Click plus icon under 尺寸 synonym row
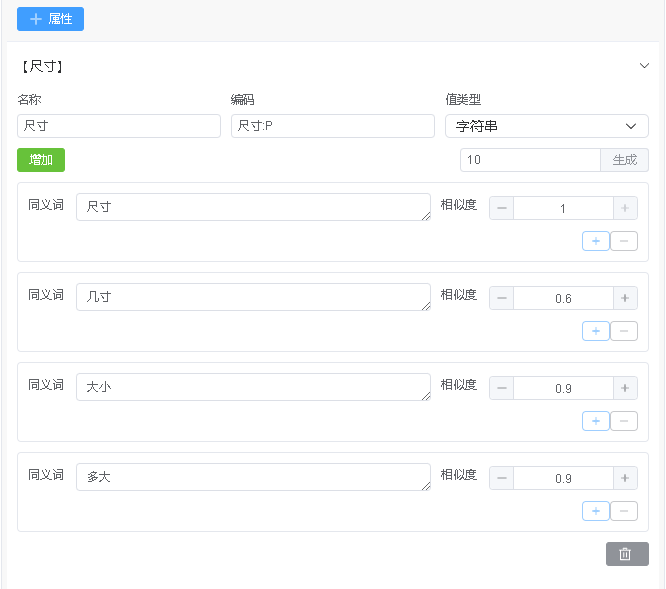 click(595, 241)
